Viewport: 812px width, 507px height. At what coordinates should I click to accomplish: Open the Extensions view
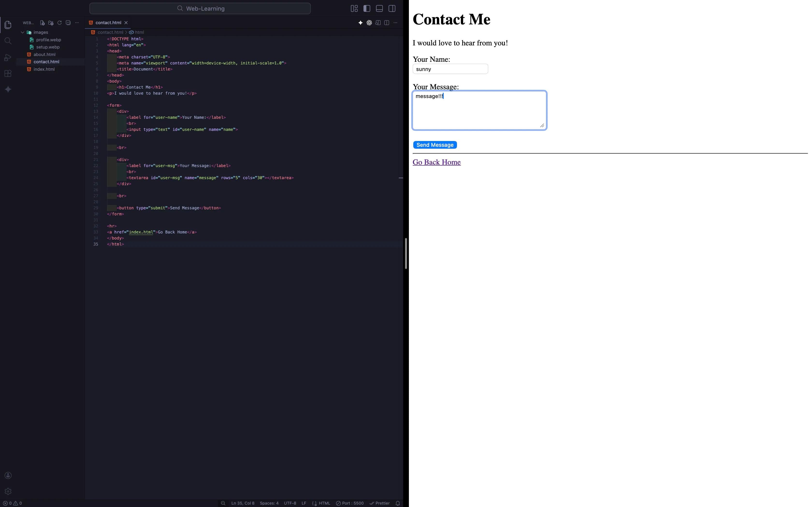point(8,73)
